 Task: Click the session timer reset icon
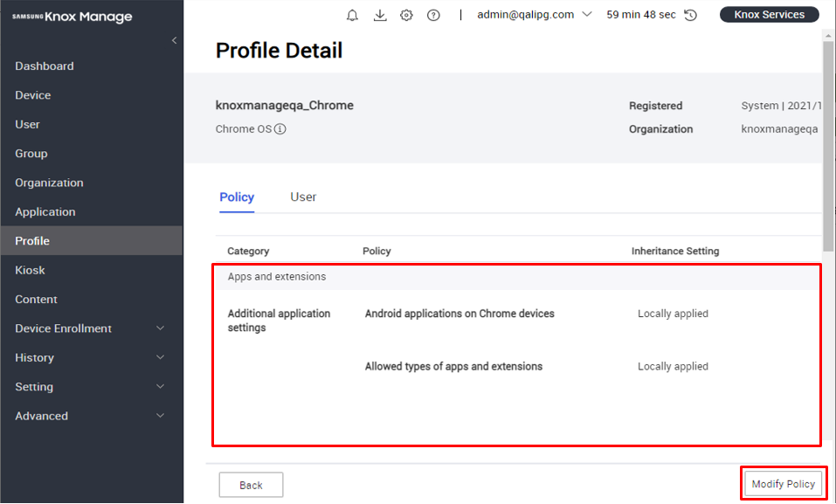(x=690, y=15)
